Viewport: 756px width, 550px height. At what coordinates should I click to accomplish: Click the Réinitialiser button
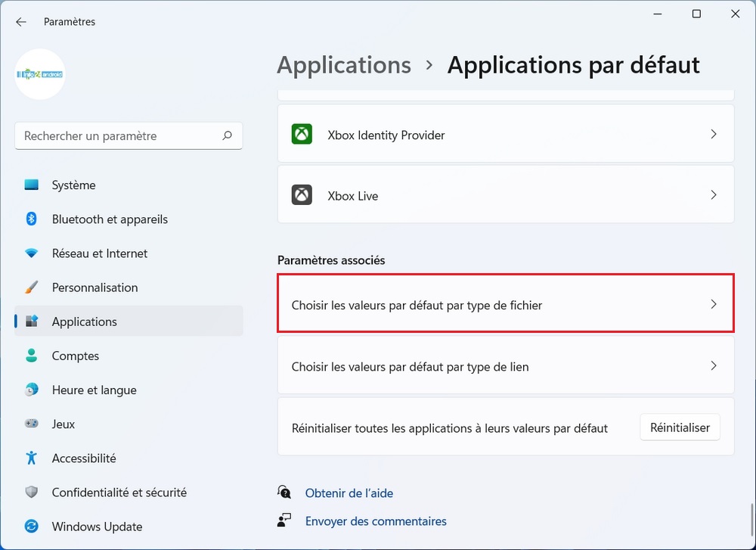[x=680, y=427]
